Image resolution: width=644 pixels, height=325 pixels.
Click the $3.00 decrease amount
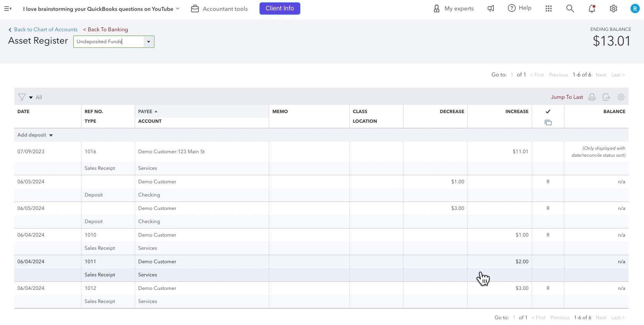(458, 208)
